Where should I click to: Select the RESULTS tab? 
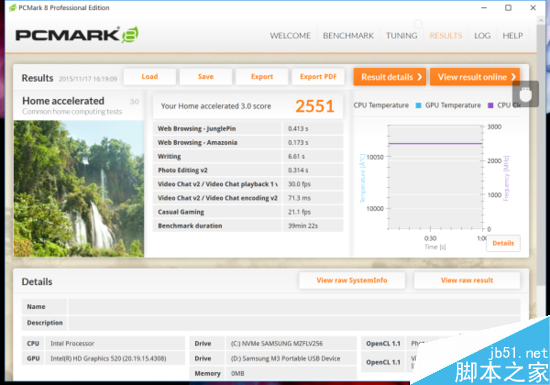tap(446, 35)
